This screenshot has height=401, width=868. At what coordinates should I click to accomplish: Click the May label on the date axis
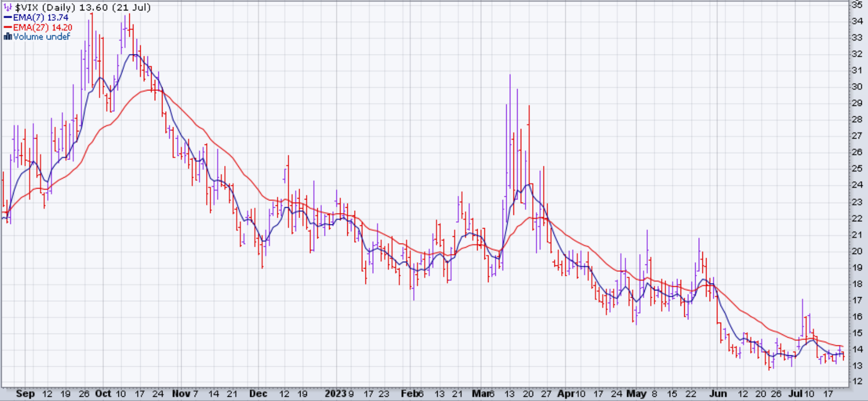click(636, 394)
